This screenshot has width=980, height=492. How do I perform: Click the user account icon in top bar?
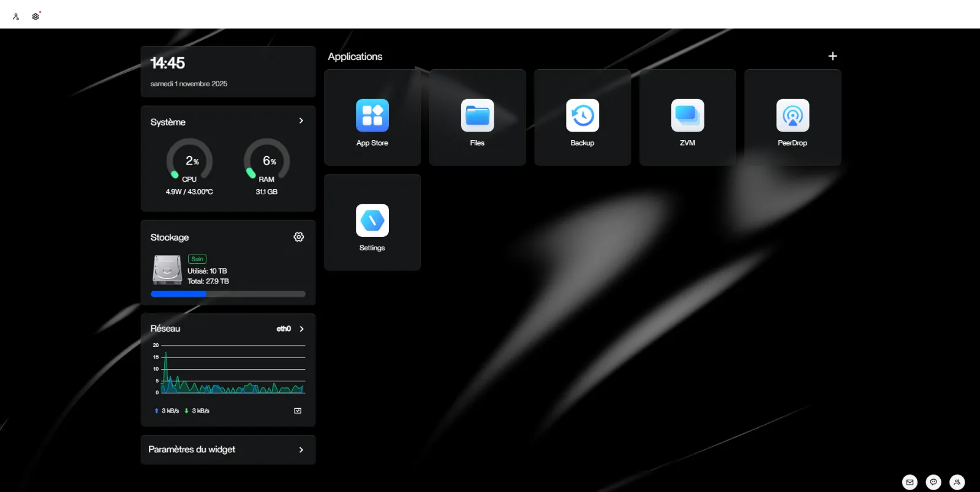click(16, 17)
